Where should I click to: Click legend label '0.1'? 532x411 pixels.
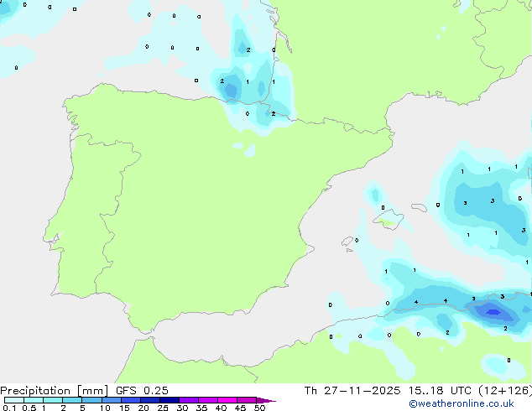(x=9, y=408)
